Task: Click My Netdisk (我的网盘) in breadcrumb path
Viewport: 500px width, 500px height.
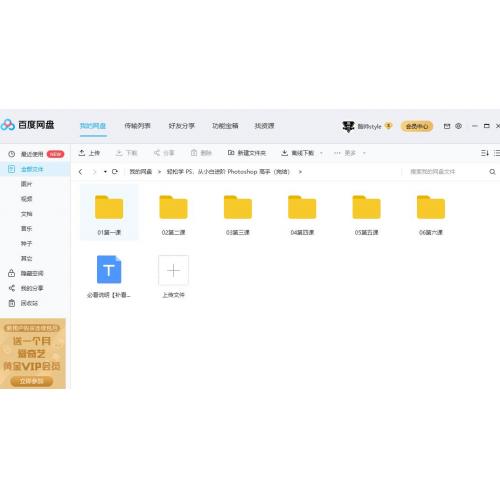Action: 140,172
